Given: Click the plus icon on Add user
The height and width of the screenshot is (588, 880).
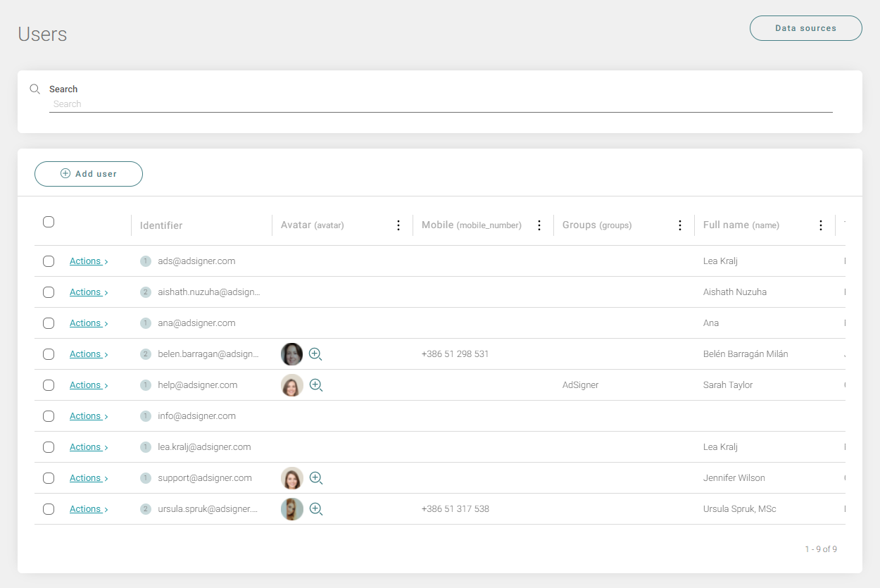Looking at the screenshot, I should pyautogui.click(x=65, y=173).
